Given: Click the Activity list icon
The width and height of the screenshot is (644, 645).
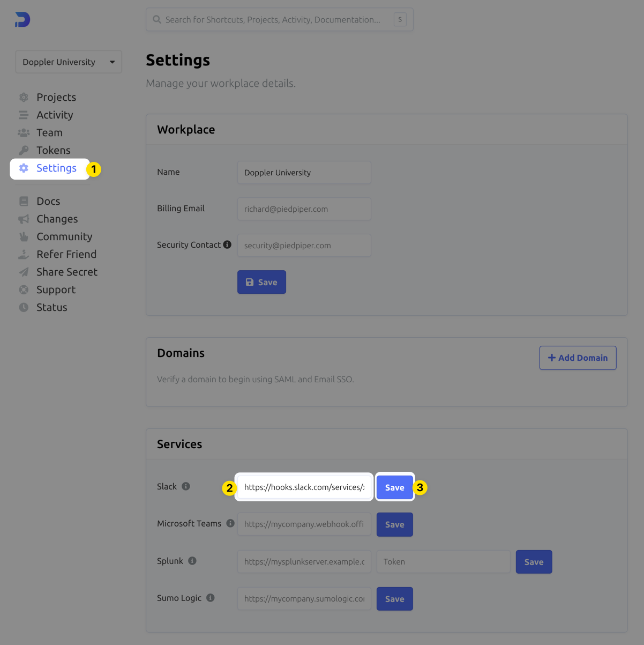Looking at the screenshot, I should (x=24, y=115).
